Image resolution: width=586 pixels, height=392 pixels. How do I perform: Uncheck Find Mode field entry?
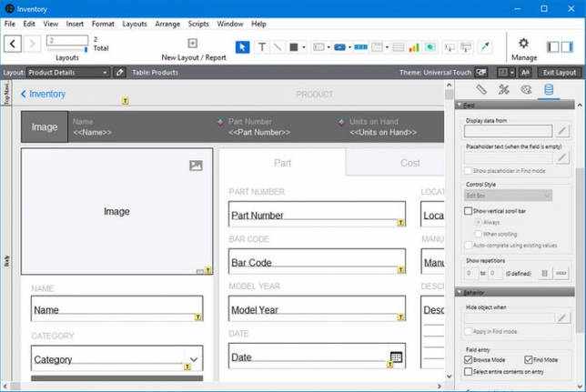tap(529, 360)
